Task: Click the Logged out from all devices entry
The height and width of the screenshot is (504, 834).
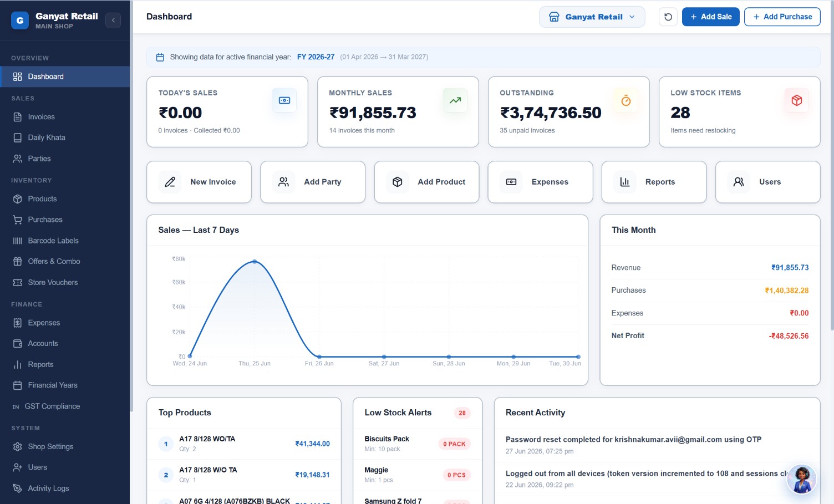Action: (657, 479)
